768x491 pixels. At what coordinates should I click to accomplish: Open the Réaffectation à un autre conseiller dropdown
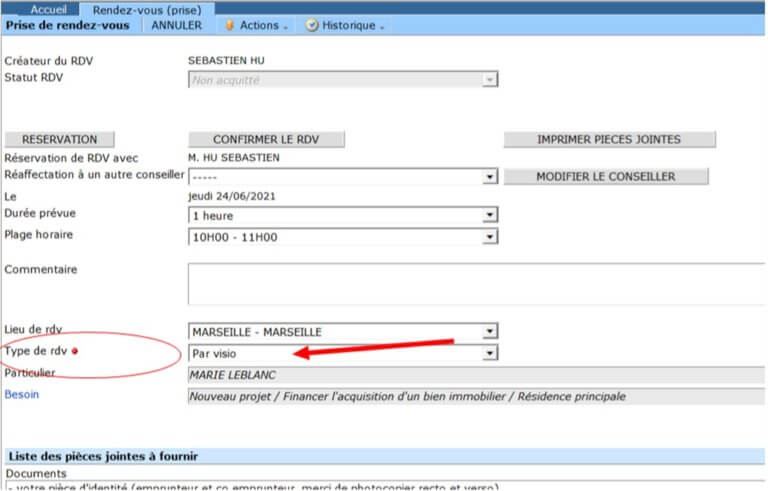(489, 177)
